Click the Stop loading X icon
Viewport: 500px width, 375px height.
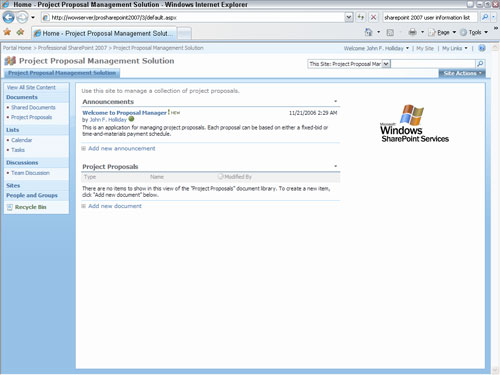point(373,17)
